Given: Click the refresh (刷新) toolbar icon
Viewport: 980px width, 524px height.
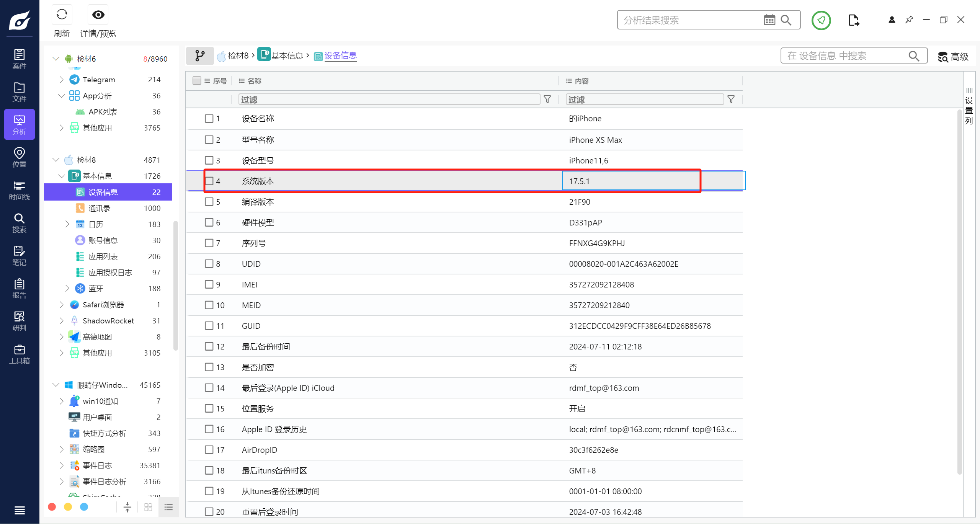Looking at the screenshot, I should pyautogui.click(x=62, y=15).
